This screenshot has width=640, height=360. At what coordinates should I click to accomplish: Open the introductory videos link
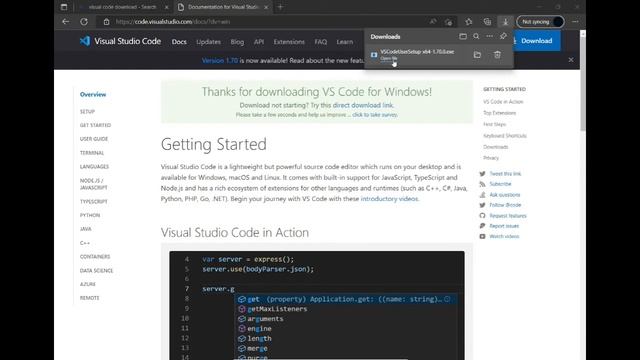tap(389, 199)
